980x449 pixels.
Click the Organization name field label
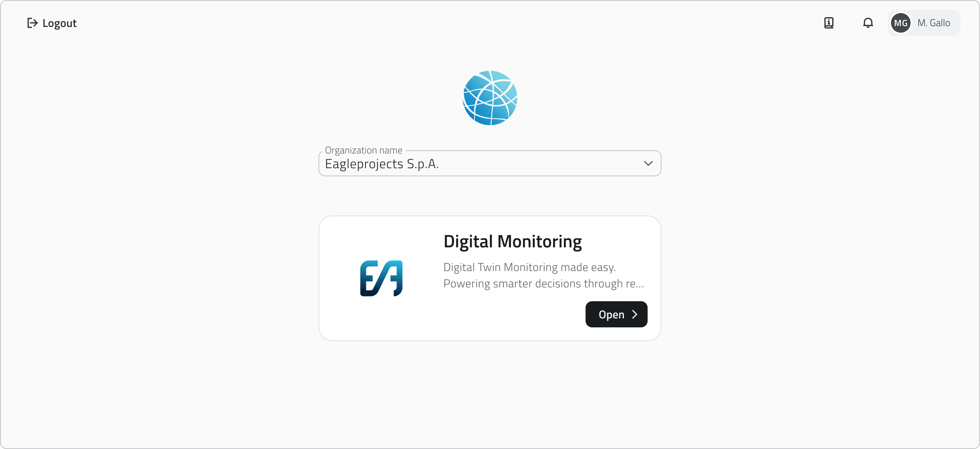363,150
